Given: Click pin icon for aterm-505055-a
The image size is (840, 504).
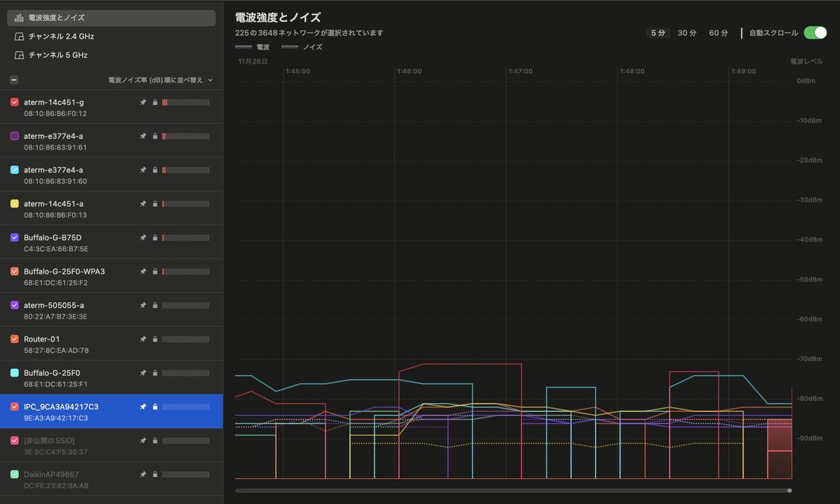Looking at the screenshot, I should (x=143, y=305).
